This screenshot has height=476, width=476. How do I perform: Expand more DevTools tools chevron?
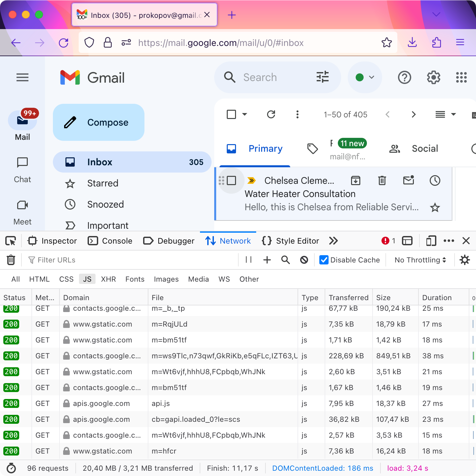[334, 241]
